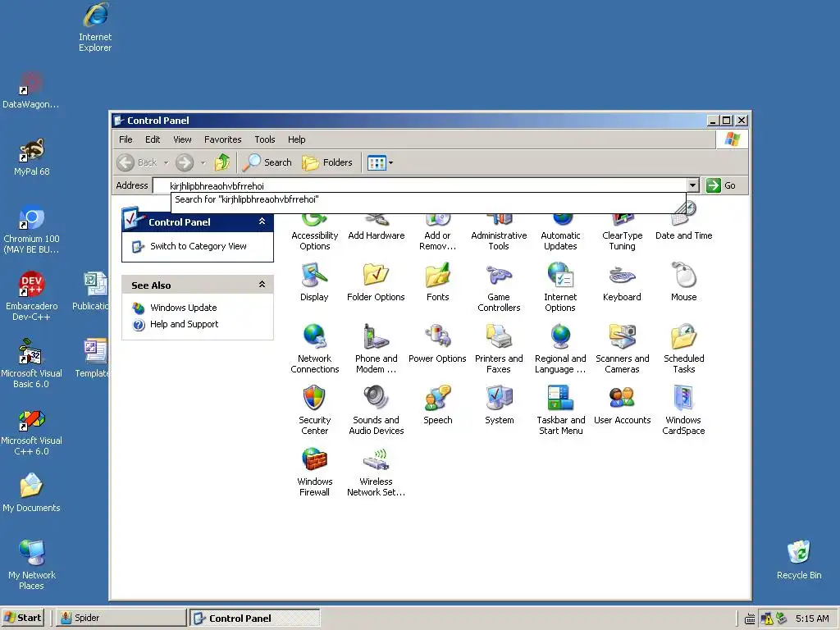Select Recycle Bin desktop icon
This screenshot has height=630, width=840.
(799, 559)
